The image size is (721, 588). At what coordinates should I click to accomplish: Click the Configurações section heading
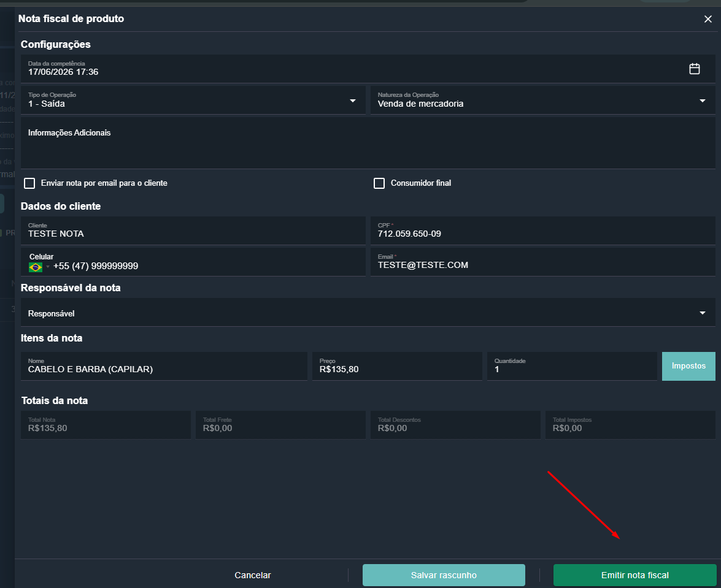56,45
